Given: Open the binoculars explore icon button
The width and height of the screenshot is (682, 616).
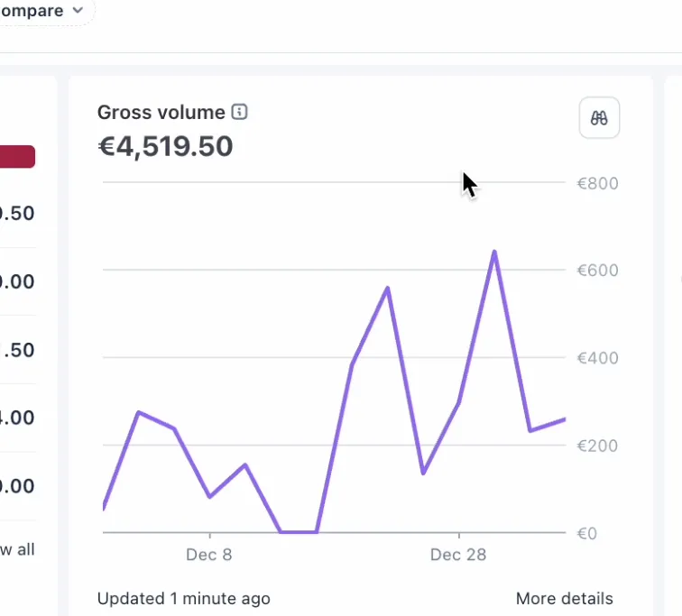Looking at the screenshot, I should [x=599, y=117].
